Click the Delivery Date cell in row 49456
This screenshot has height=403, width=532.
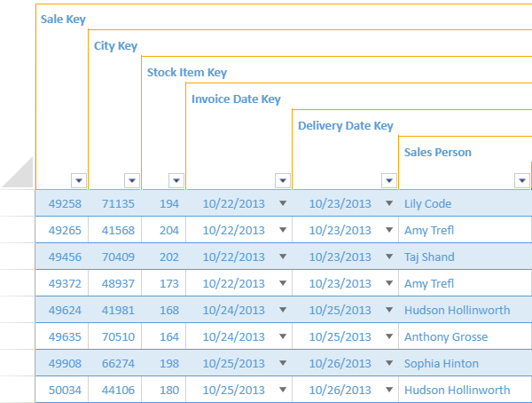[x=340, y=257]
